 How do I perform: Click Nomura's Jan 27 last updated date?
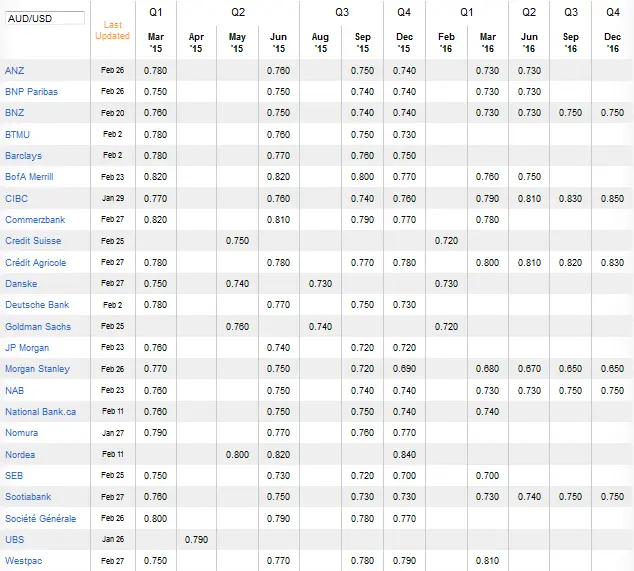coord(112,433)
